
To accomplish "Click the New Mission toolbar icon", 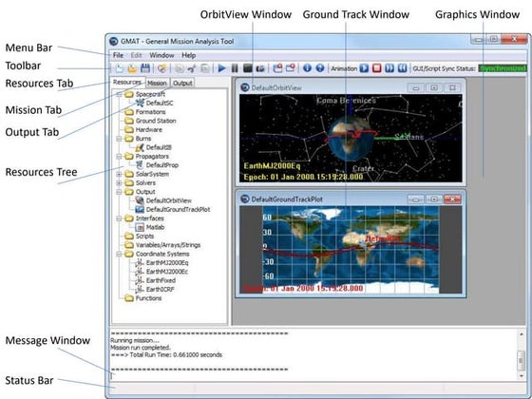I will click(162, 68).
